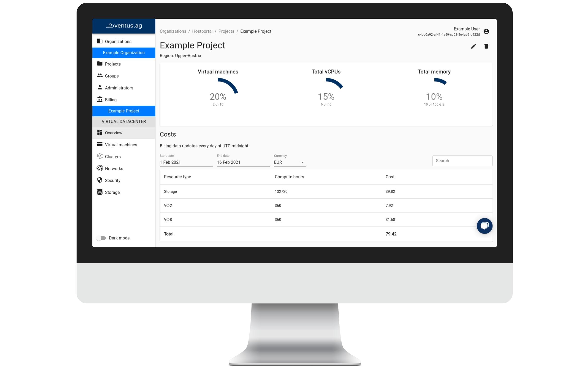Go to Groups in sidebar
Image resolution: width=588 pixels, height=370 pixels.
point(112,76)
